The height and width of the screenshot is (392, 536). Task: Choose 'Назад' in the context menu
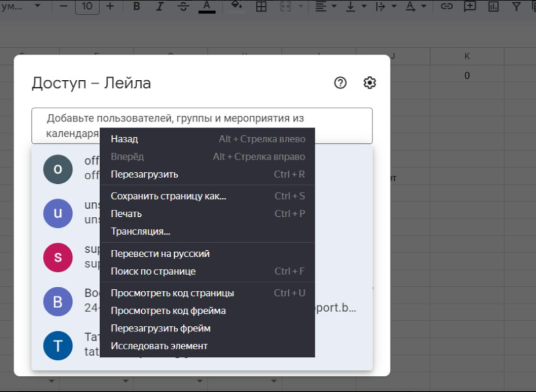pos(207,139)
